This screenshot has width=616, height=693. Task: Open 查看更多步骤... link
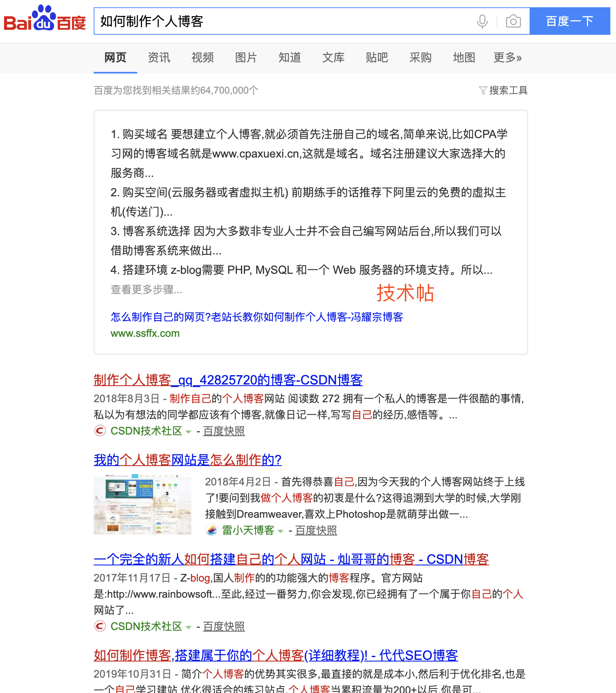pyautogui.click(x=147, y=290)
